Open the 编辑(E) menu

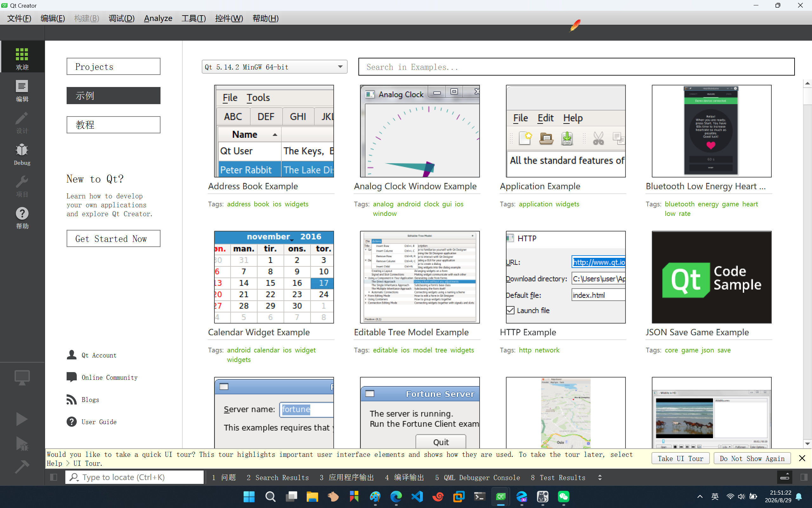point(53,18)
